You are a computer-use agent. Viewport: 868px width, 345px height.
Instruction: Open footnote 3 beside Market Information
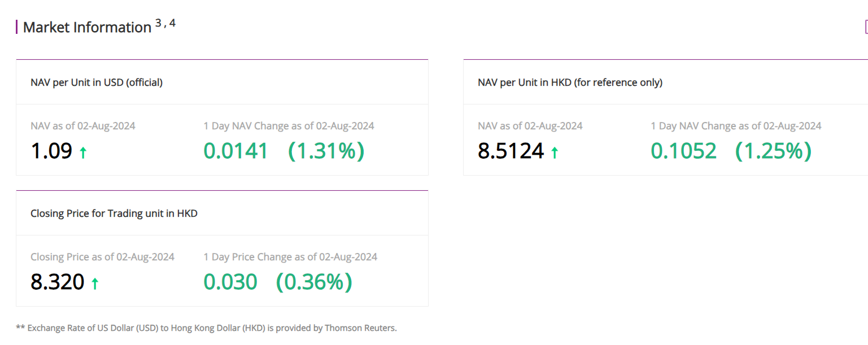click(158, 23)
